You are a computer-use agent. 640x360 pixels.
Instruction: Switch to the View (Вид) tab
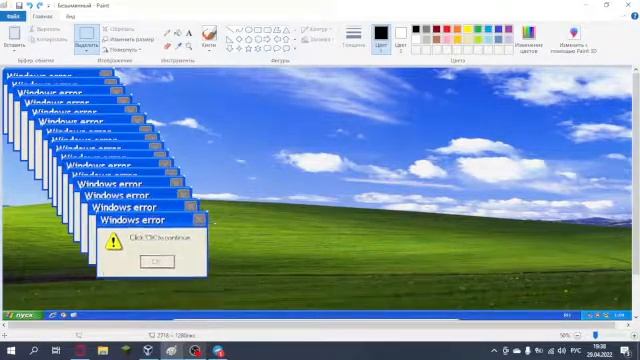[70, 16]
